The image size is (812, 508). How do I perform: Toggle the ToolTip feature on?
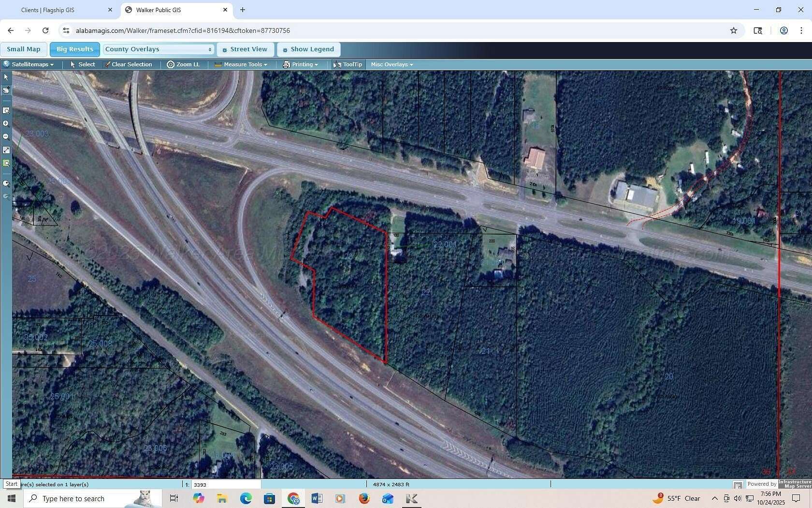(348, 64)
